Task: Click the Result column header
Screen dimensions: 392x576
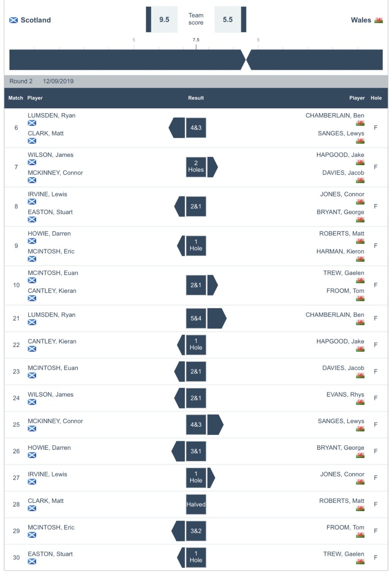Action: click(x=196, y=98)
